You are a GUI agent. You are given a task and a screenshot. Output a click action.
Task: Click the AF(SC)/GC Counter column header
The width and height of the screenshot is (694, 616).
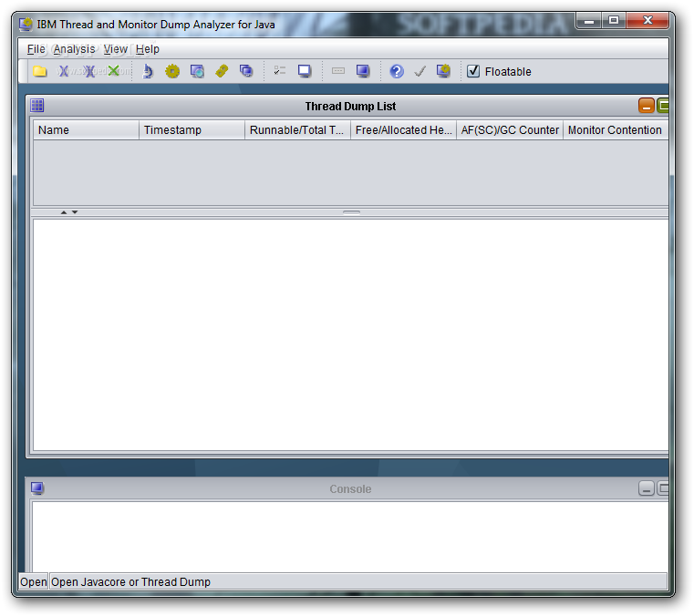[x=510, y=130]
